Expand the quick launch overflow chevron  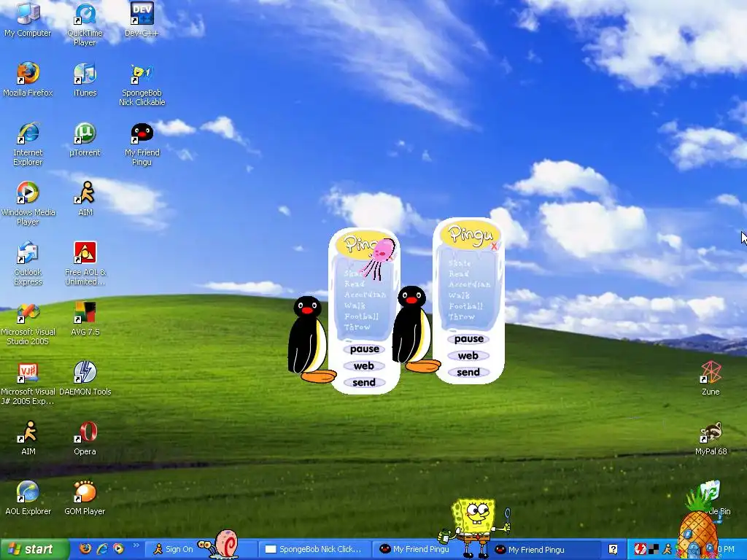136,545
